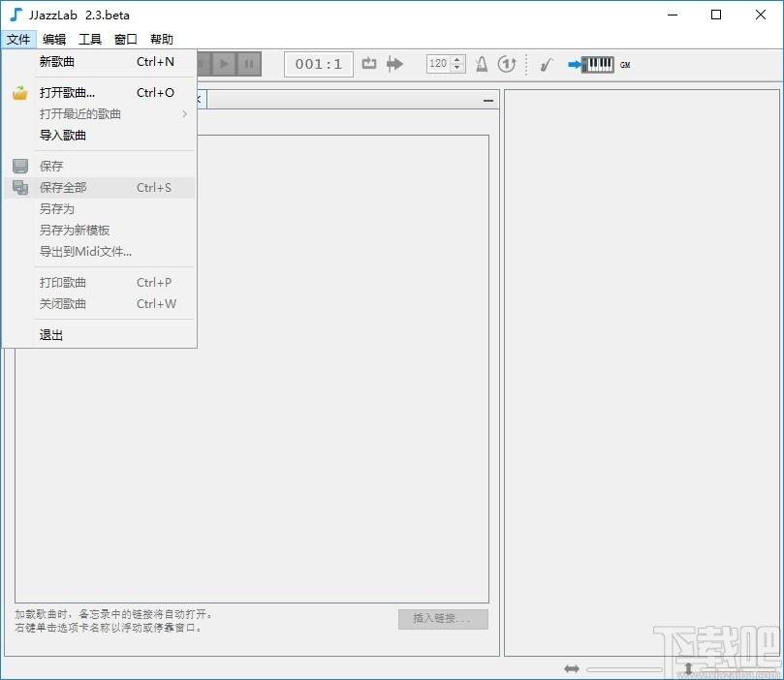Click the position display 001:1

(x=319, y=64)
